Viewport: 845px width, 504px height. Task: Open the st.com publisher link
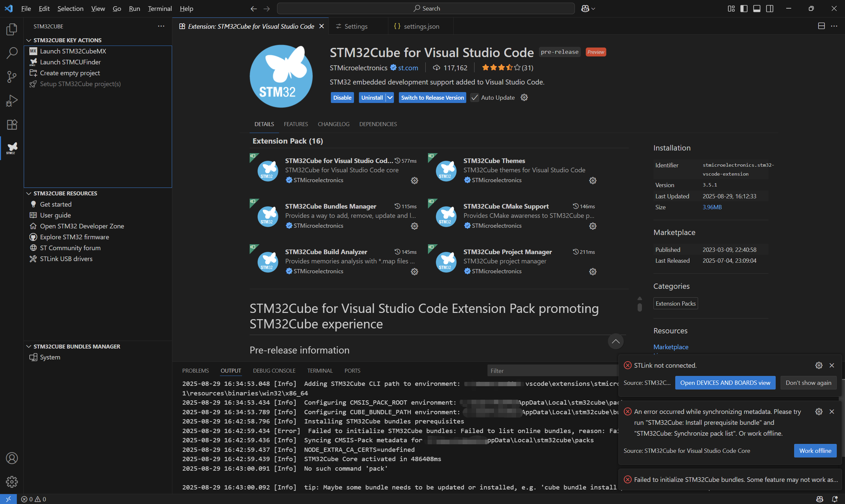(408, 68)
